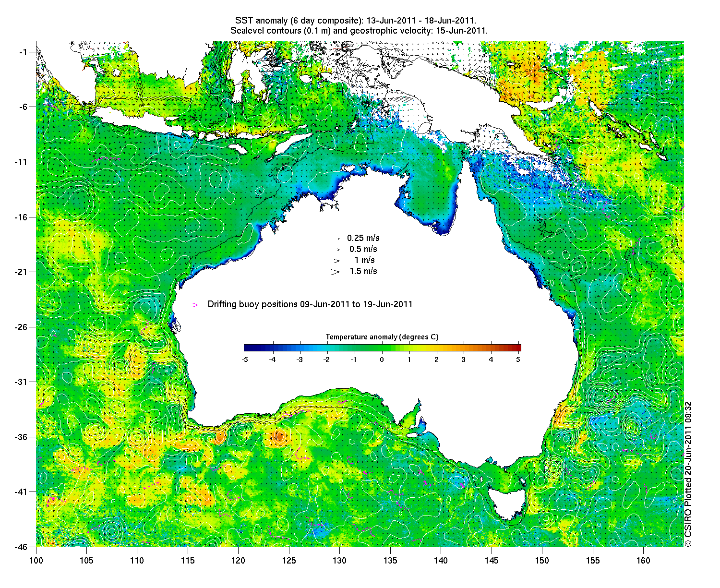
Task: Click the '160' longitude axis label
Action: tap(643, 560)
